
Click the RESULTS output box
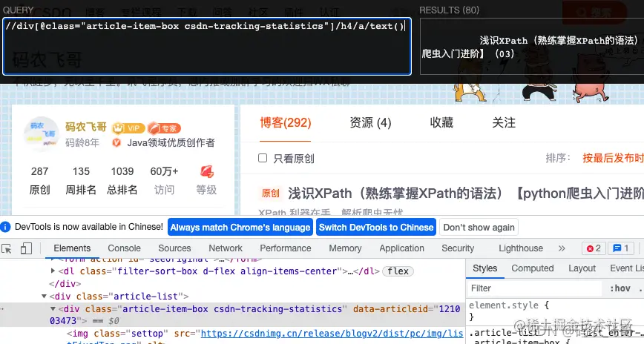coord(532,47)
